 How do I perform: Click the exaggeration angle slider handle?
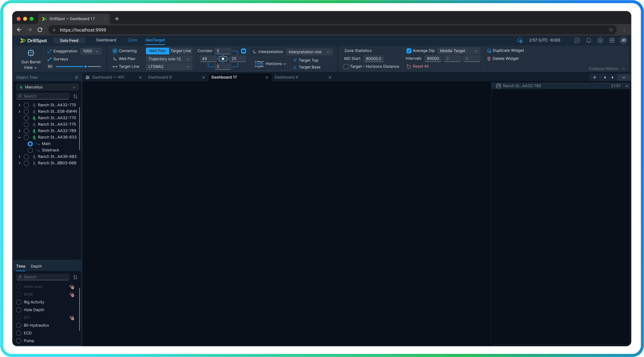tap(85, 67)
